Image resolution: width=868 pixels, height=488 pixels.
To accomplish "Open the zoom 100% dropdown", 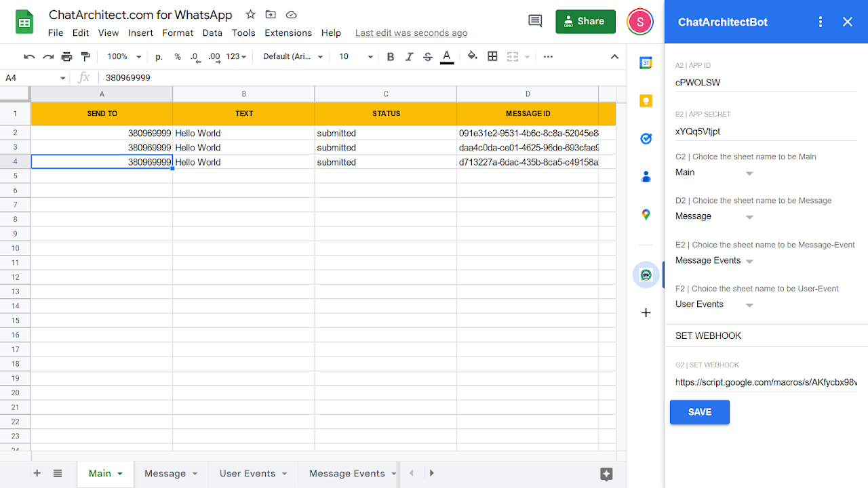I will click(124, 57).
